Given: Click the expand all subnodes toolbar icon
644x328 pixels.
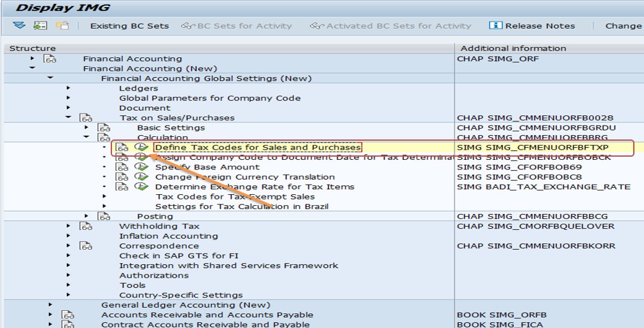Looking at the screenshot, I should pos(18,25).
